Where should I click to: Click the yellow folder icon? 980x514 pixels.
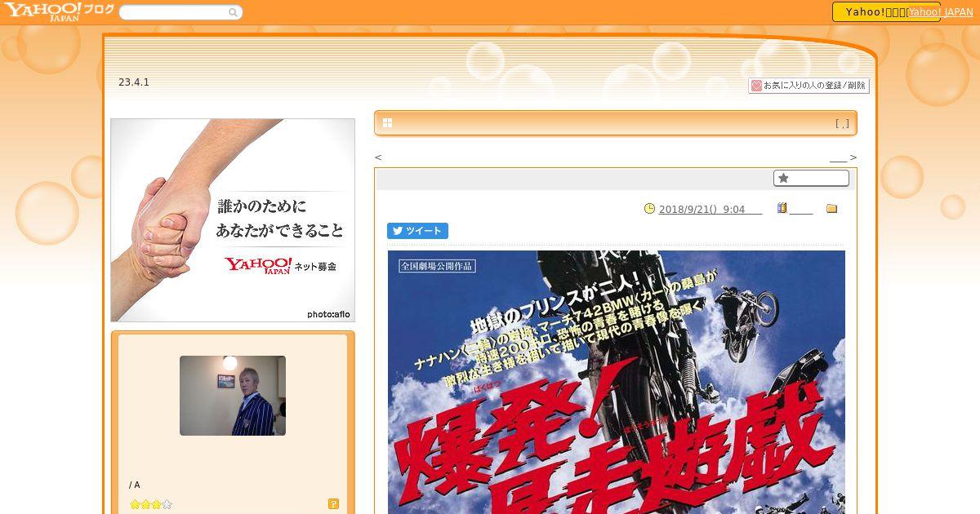tap(831, 209)
